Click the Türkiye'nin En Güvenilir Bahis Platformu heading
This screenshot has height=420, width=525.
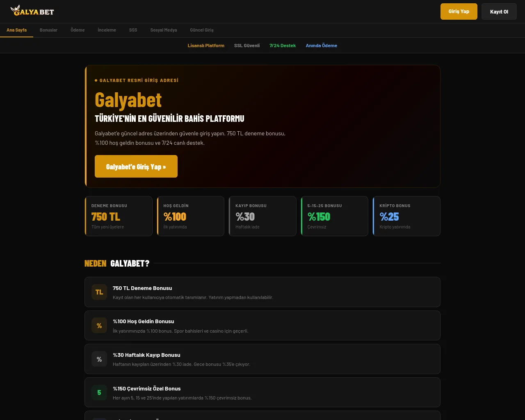pyautogui.click(x=169, y=119)
